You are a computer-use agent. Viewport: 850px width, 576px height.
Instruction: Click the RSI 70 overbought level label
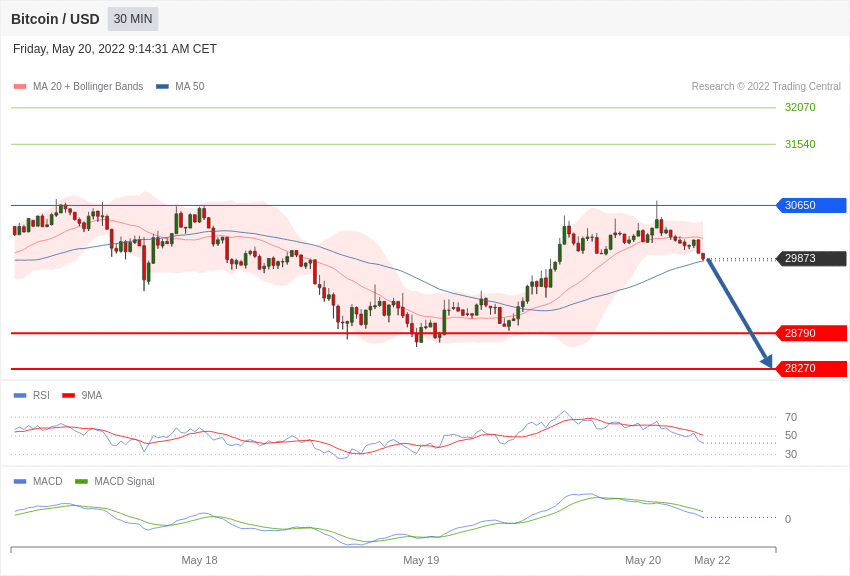click(791, 417)
